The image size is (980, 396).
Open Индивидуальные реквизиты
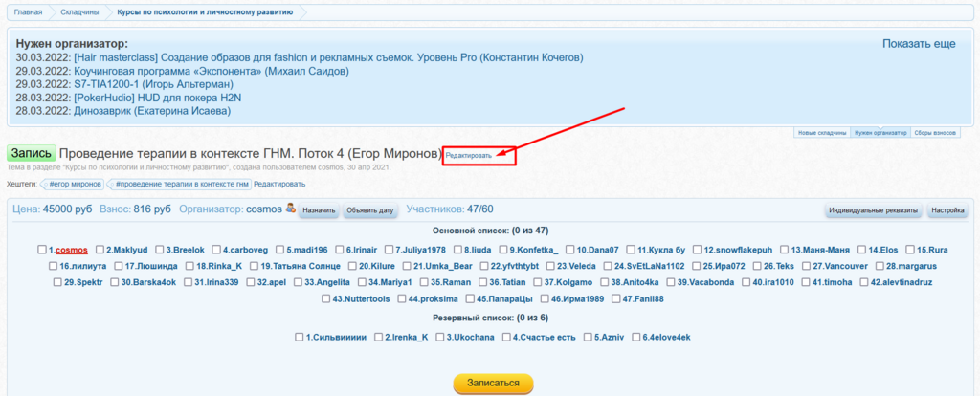click(x=874, y=210)
